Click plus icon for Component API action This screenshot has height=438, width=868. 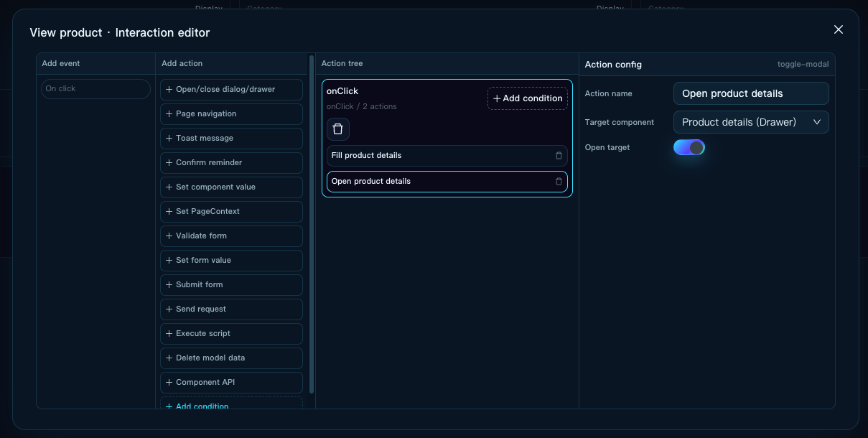[x=169, y=382]
